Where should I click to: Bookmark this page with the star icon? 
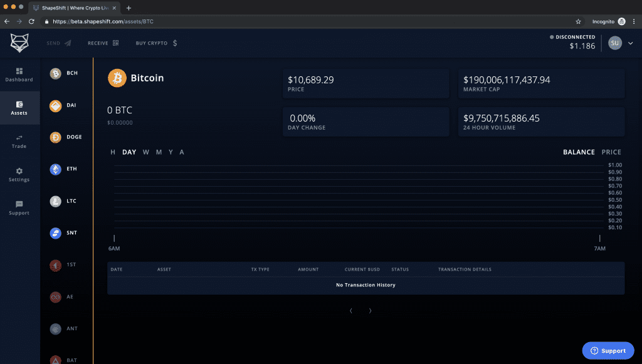pos(578,22)
